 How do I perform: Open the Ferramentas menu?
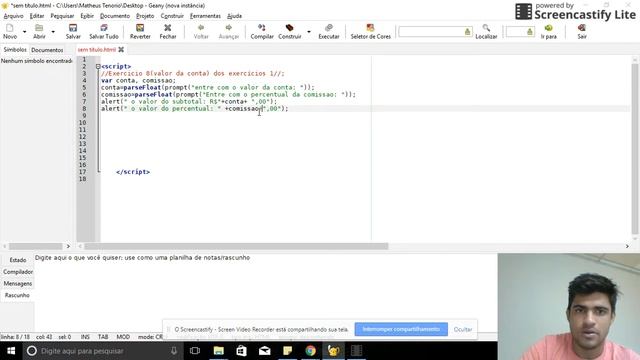coord(205,16)
